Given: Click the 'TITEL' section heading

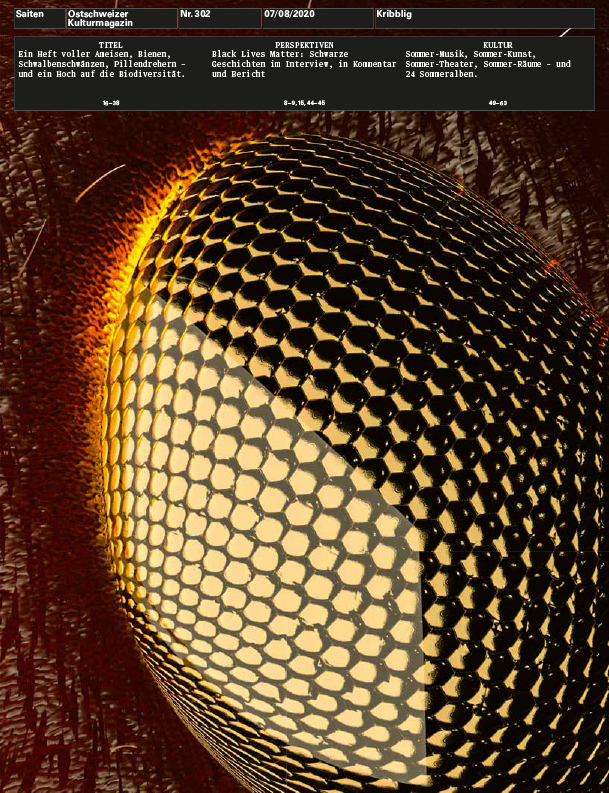Looking at the screenshot, I should coord(111,46).
